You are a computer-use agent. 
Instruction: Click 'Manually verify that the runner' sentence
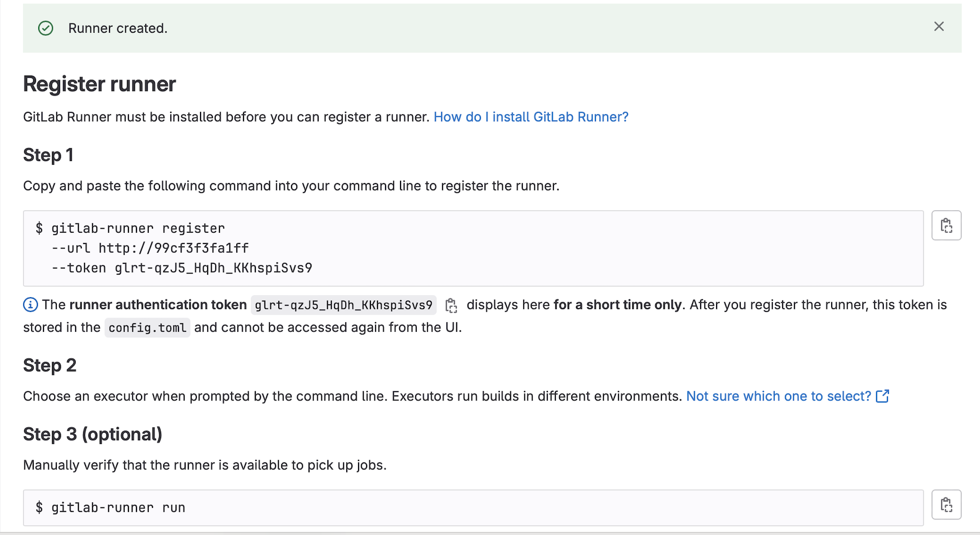tap(205, 465)
